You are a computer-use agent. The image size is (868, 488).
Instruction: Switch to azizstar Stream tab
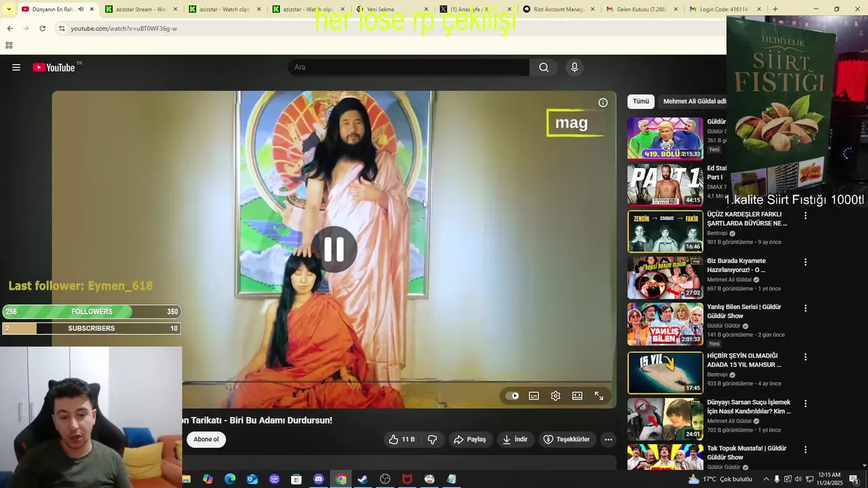[x=141, y=9]
